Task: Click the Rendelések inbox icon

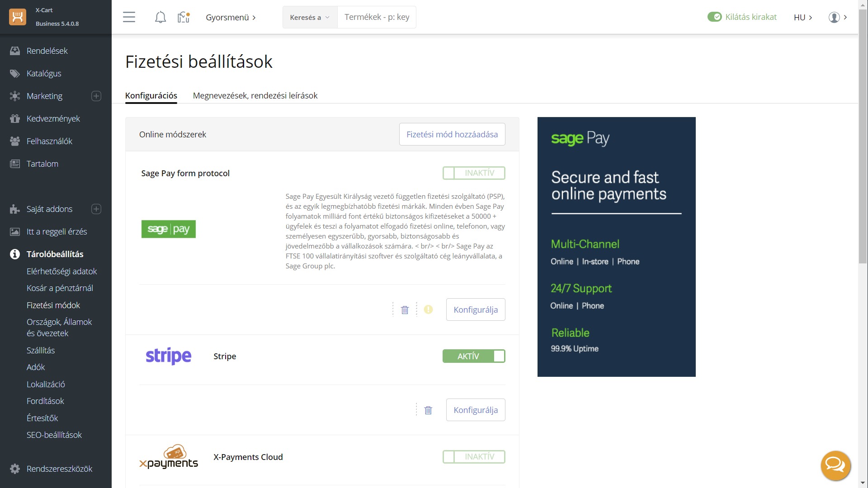Action: point(15,51)
